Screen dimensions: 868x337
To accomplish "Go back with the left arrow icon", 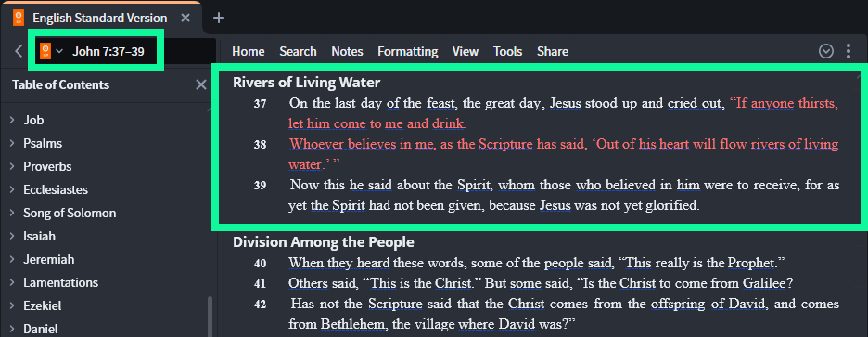I will tap(19, 52).
